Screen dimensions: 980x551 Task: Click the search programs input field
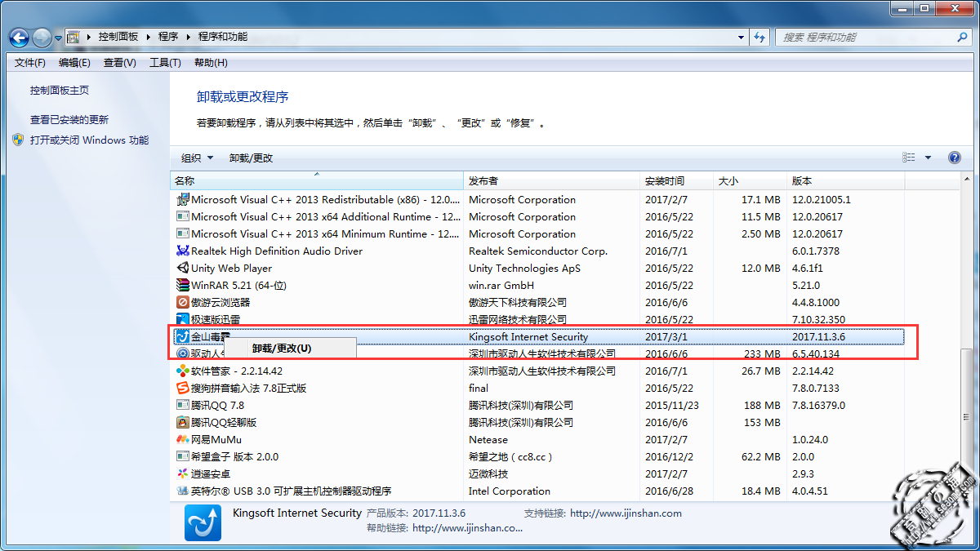[x=866, y=38]
